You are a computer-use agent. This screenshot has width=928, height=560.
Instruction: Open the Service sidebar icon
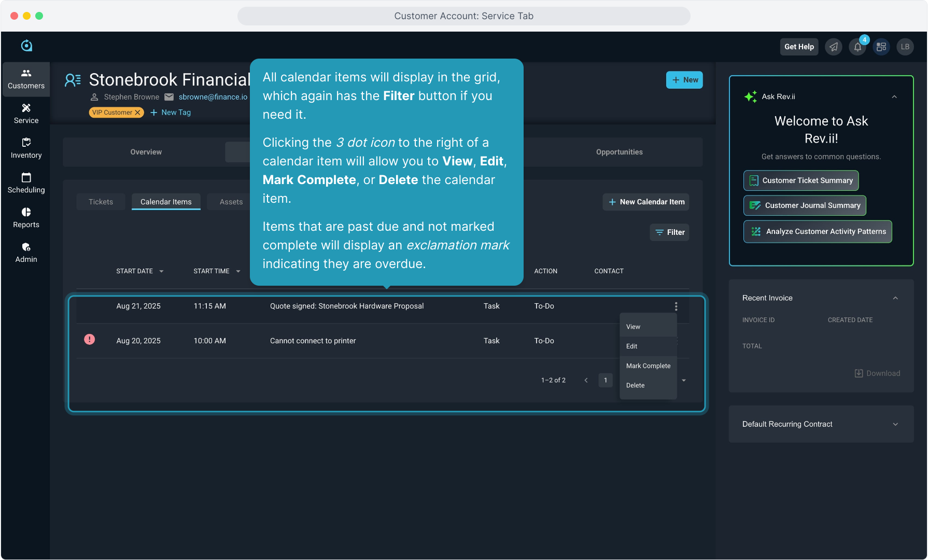[x=26, y=114]
